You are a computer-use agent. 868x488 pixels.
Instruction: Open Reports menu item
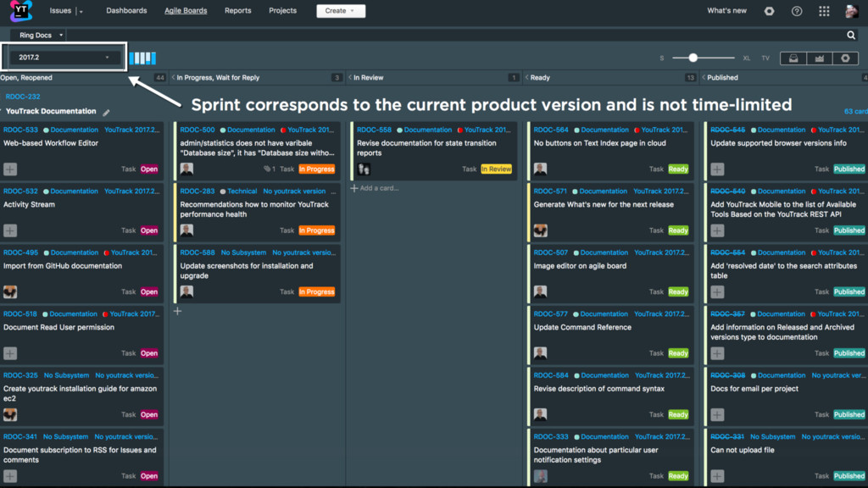[x=237, y=10]
